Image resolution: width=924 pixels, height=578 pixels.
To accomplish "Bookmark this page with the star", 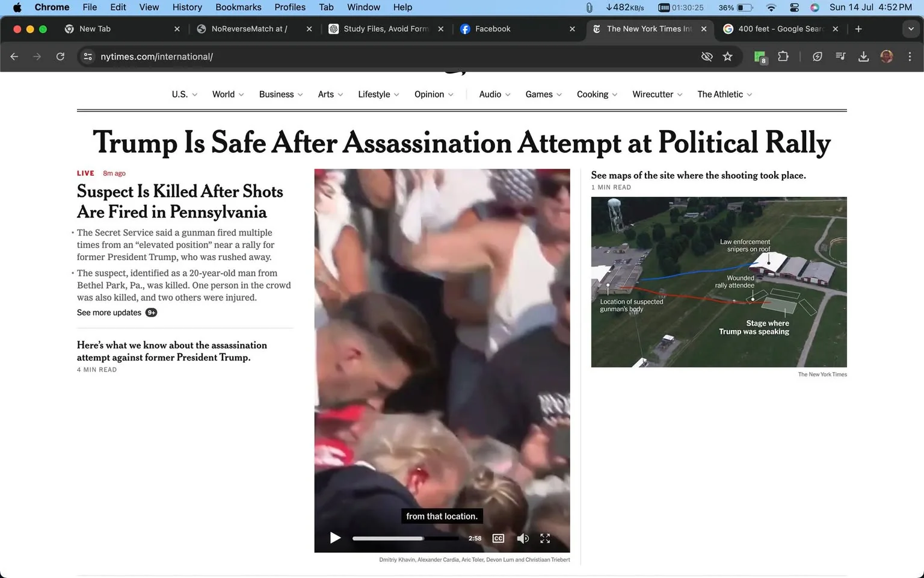I will pyautogui.click(x=728, y=57).
